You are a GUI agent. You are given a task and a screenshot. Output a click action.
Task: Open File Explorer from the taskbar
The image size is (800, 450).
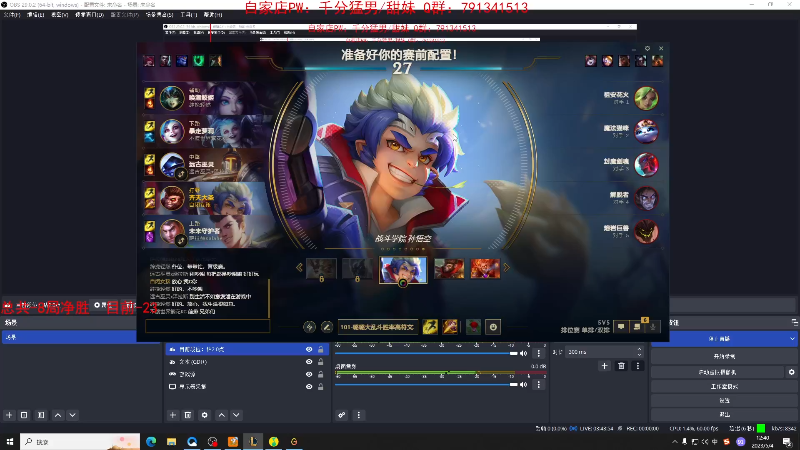(x=171, y=441)
